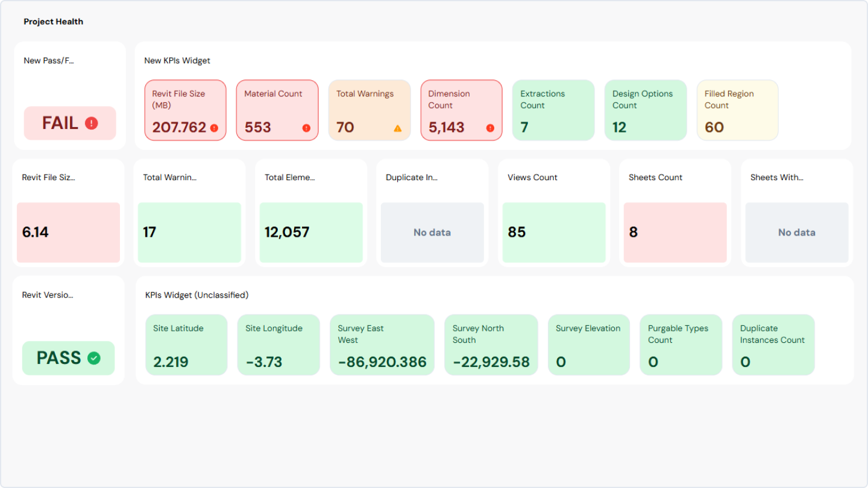Select the Survey East West card

pos(382,345)
